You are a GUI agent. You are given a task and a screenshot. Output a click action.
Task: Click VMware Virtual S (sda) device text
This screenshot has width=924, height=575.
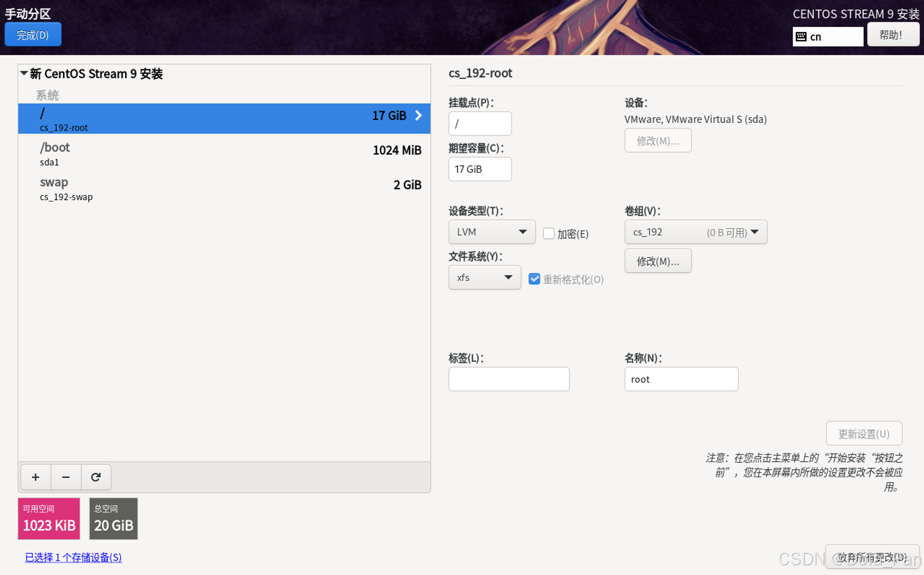696,119
